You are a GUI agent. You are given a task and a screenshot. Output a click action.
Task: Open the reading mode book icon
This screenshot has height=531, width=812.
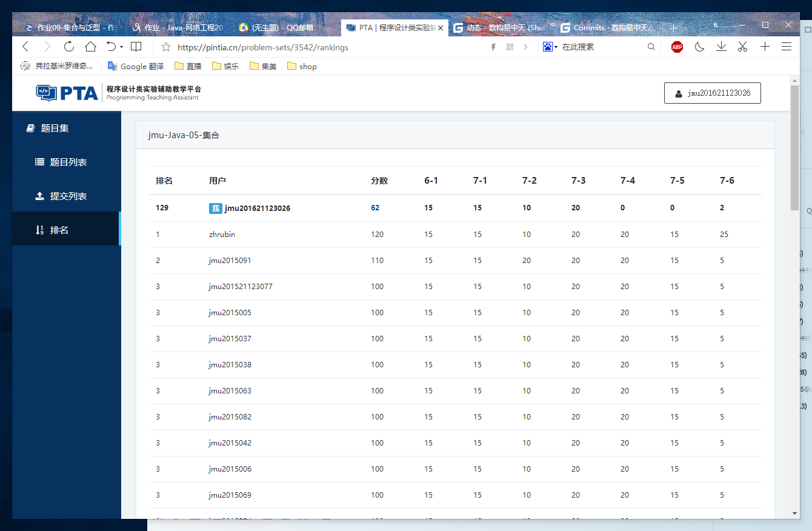pyautogui.click(x=136, y=47)
